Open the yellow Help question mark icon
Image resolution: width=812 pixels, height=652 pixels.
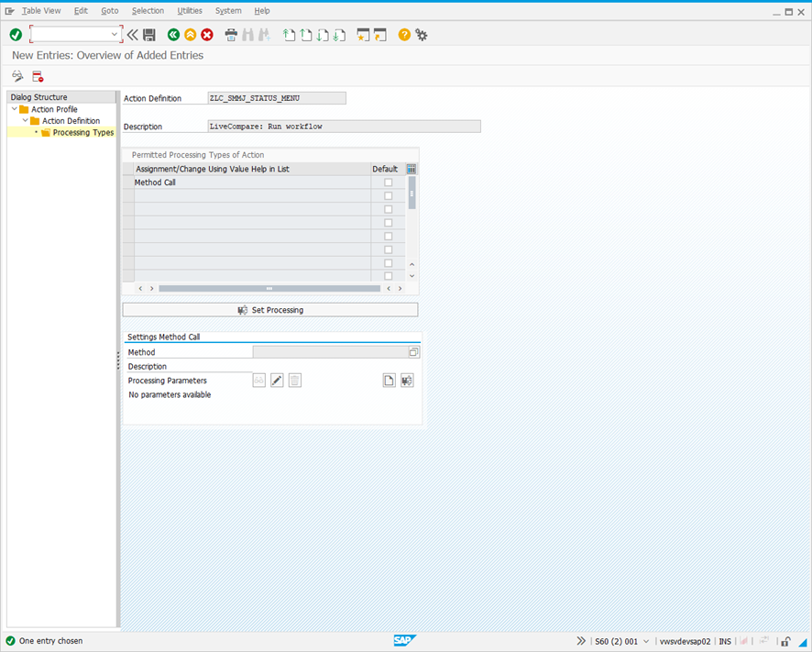coord(404,35)
